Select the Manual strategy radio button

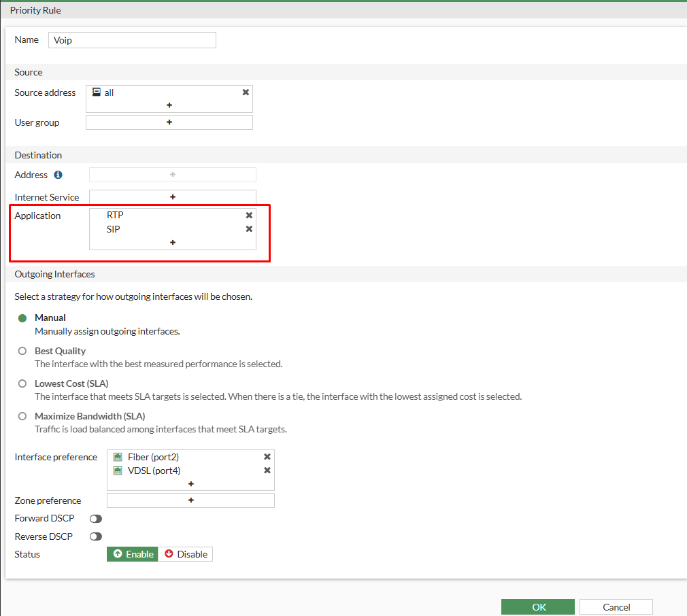point(22,318)
